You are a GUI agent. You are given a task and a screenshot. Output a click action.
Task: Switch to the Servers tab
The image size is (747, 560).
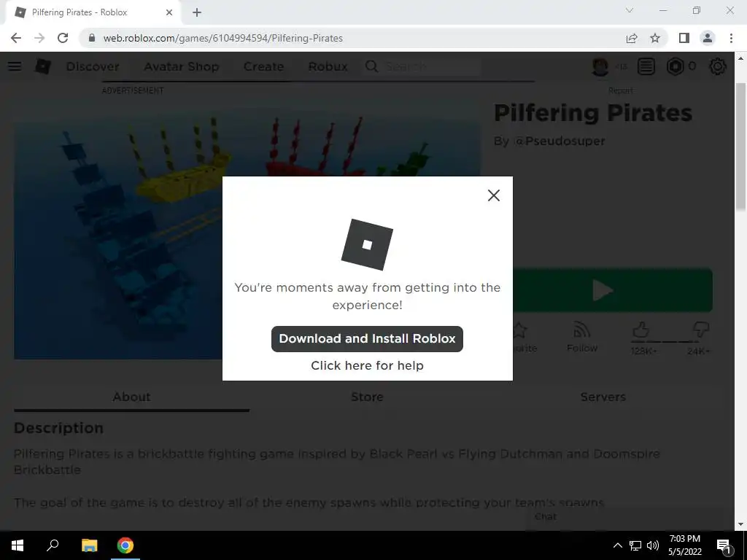[x=603, y=397]
